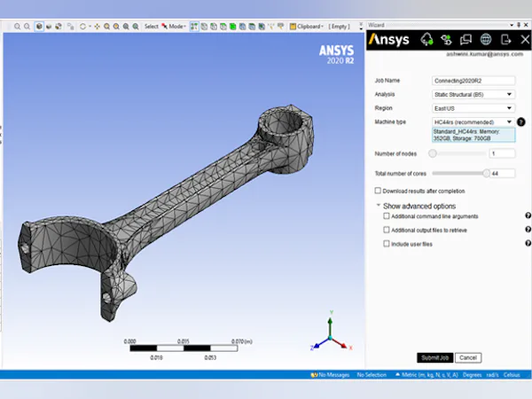Open the Ansys Cloud icon with green dot
This screenshot has height=399, width=532.
[426, 40]
